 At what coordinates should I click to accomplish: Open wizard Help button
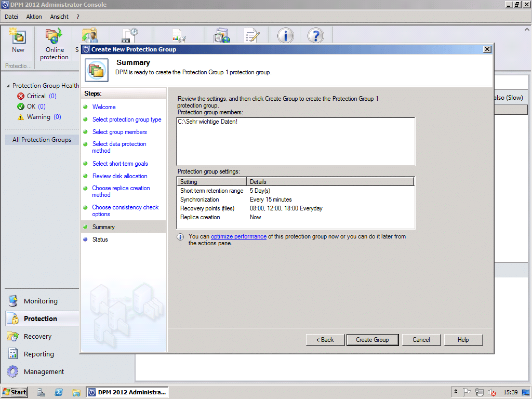tap(463, 340)
